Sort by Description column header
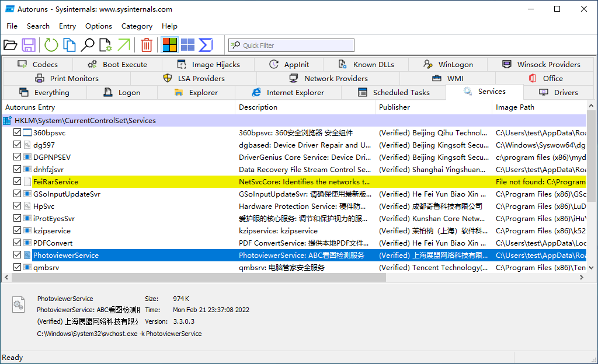 (x=305, y=107)
